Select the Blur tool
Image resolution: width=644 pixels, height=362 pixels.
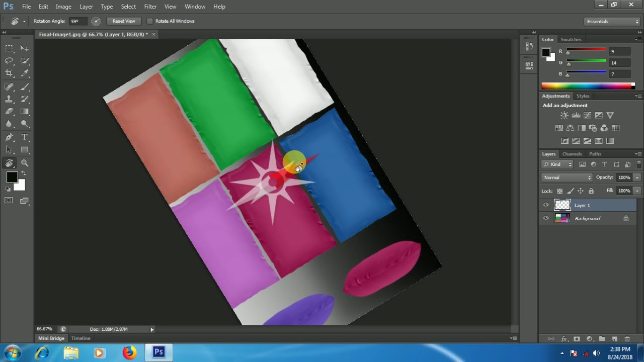(9, 124)
